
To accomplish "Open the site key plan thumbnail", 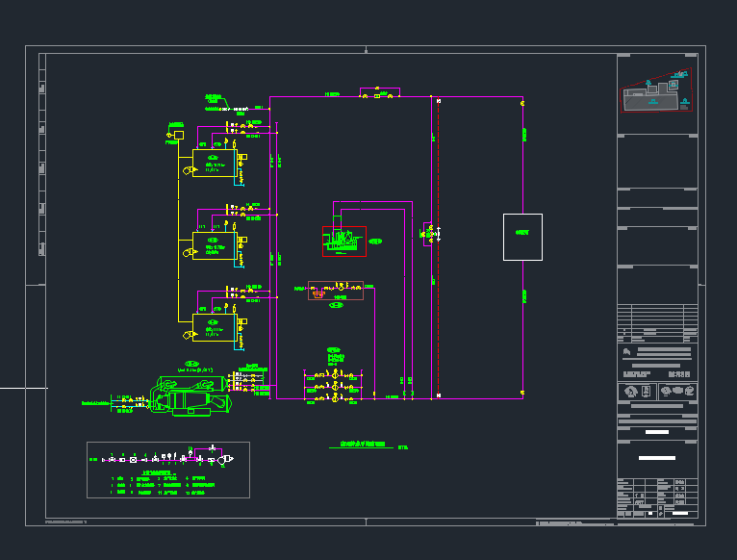I will [x=656, y=90].
